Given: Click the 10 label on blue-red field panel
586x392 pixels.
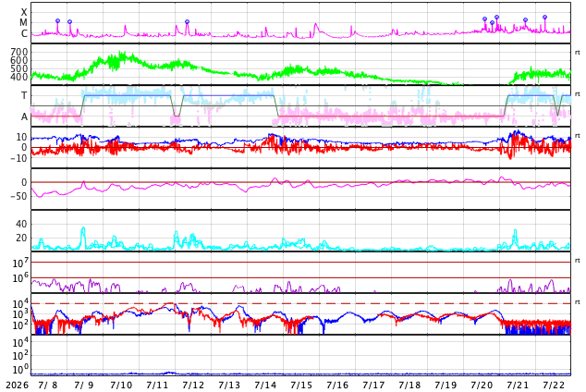Looking at the screenshot, I should (x=21, y=137).
